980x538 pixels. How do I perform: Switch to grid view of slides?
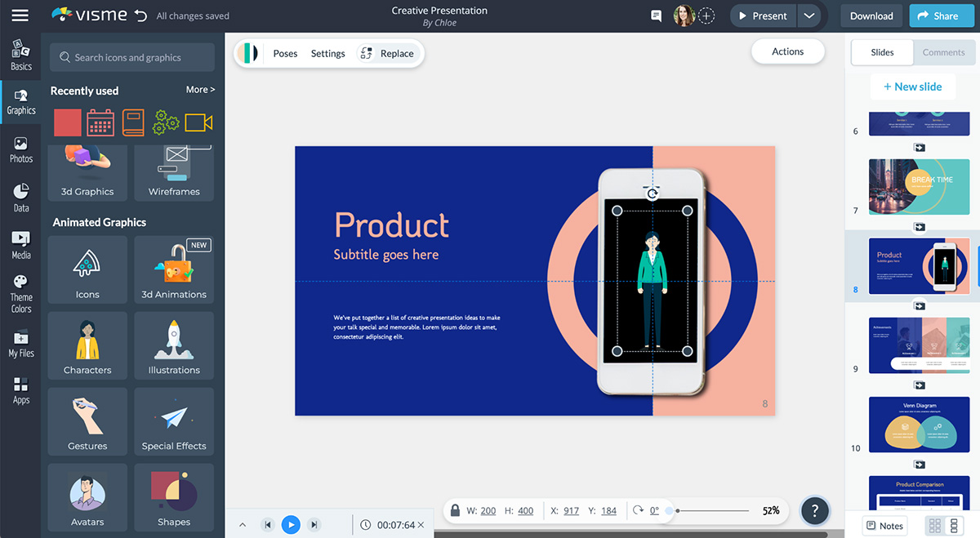[935, 525]
